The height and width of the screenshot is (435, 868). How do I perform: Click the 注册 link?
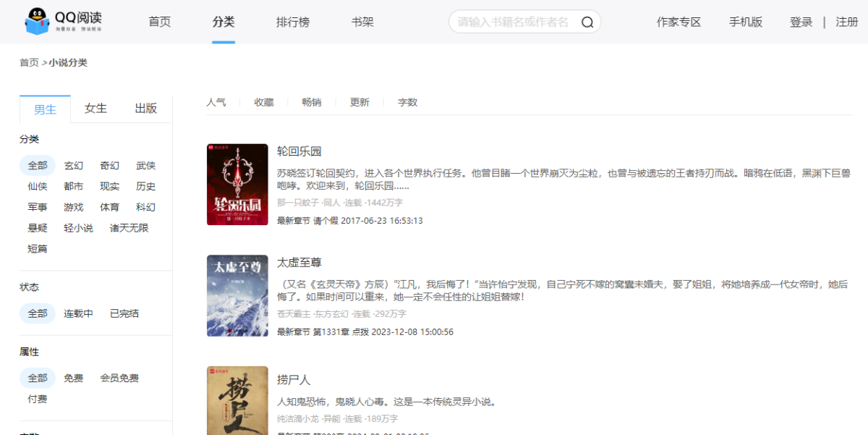(847, 22)
